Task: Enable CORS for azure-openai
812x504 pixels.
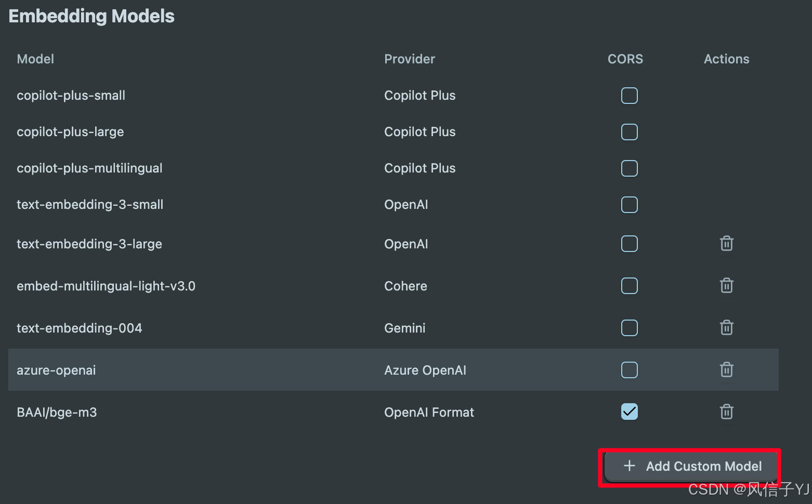Action: (x=629, y=370)
